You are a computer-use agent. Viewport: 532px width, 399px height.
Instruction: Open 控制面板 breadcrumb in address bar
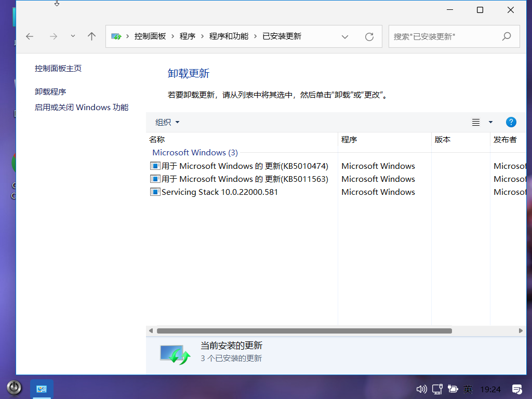pyautogui.click(x=150, y=36)
